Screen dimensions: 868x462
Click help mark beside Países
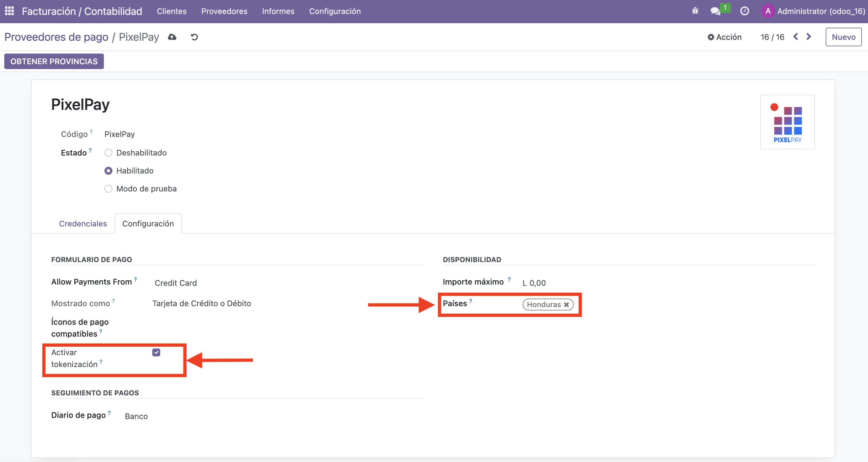click(470, 301)
